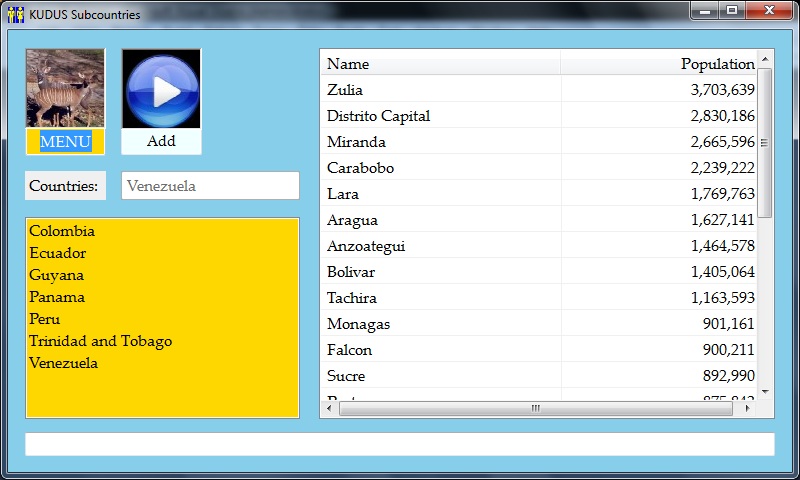
Task: Click population value 1,627,141
Action: coord(722,220)
